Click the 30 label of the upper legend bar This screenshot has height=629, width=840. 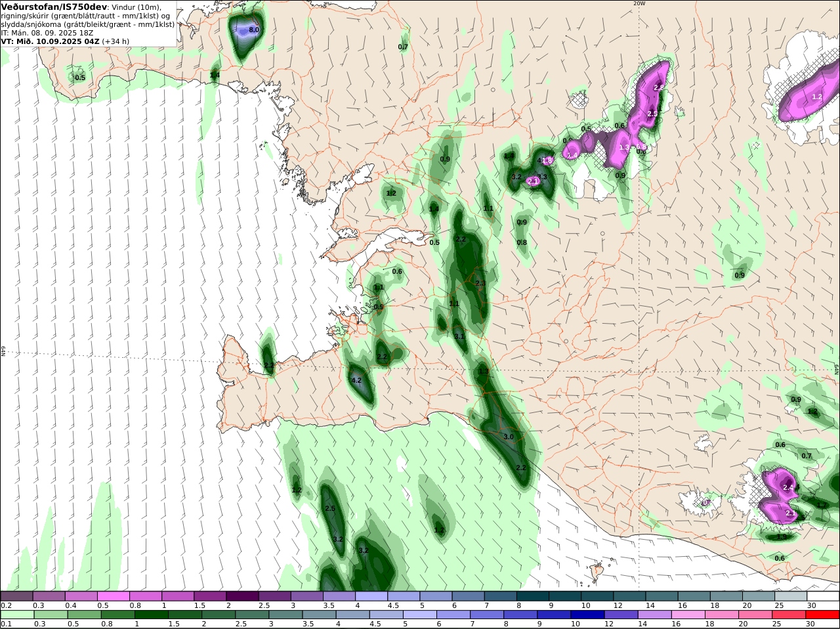(811, 605)
